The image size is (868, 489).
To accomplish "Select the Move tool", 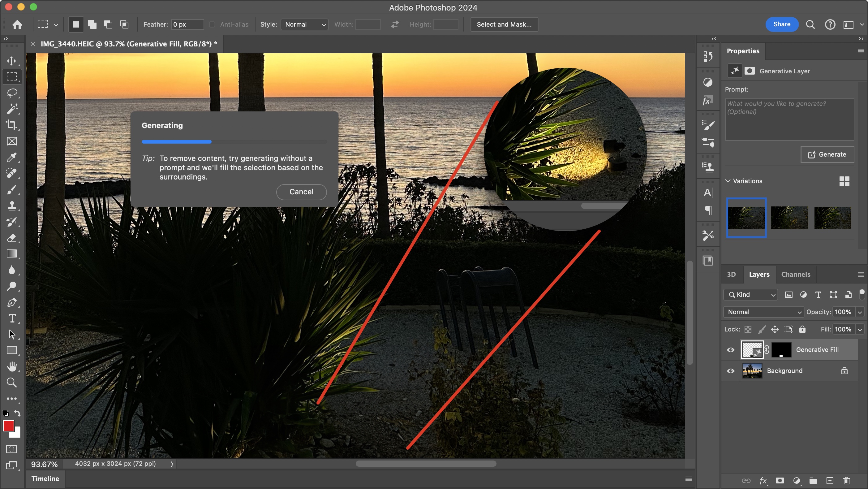I will tap(12, 61).
